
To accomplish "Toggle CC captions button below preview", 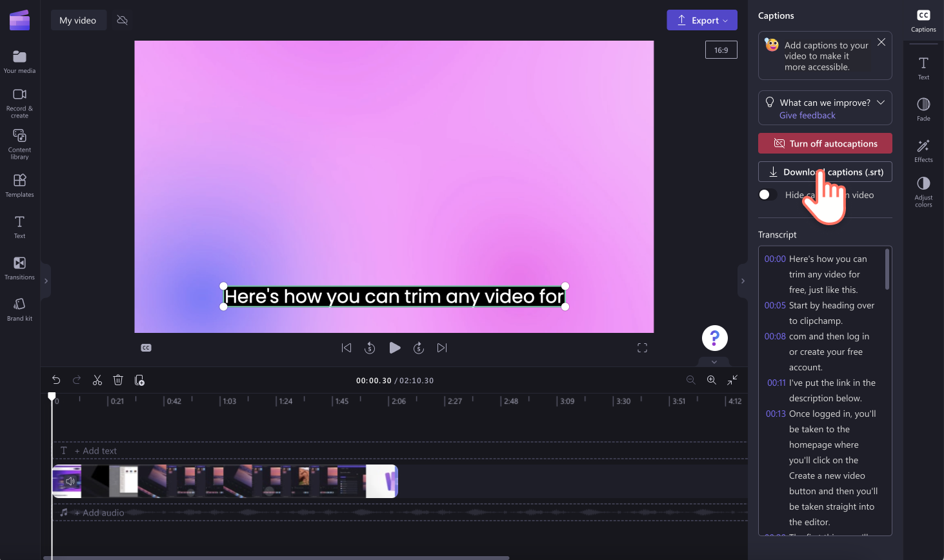I will click(x=146, y=348).
